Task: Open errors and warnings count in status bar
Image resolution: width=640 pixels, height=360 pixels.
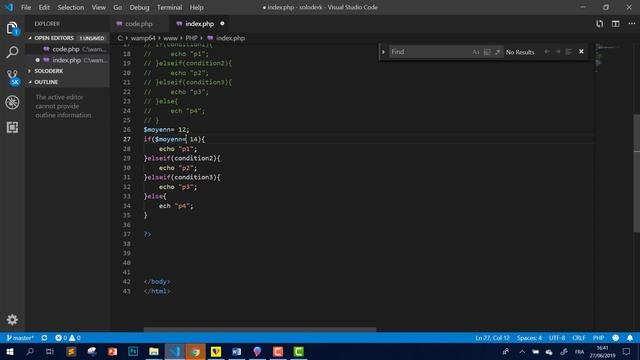Action: (x=68, y=338)
